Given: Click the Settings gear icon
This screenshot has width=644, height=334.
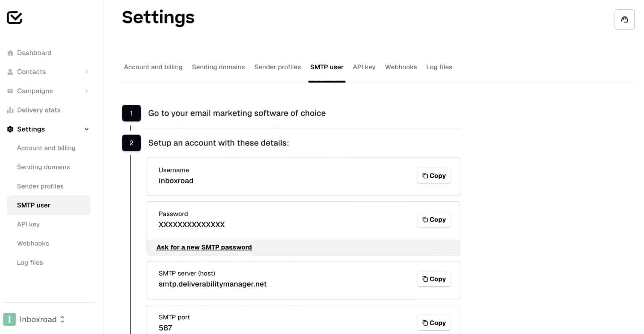Looking at the screenshot, I should pos(10,129).
